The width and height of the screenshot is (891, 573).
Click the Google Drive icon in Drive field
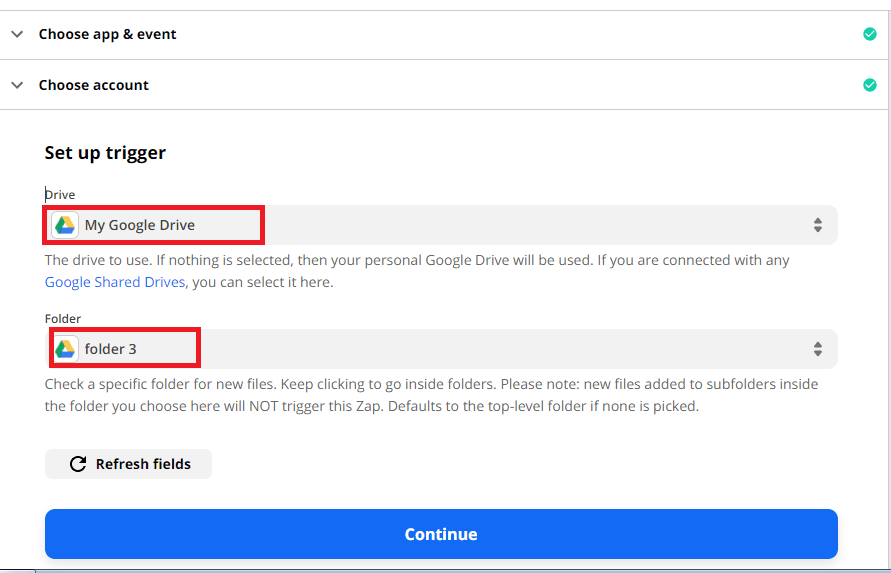[65, 225]
